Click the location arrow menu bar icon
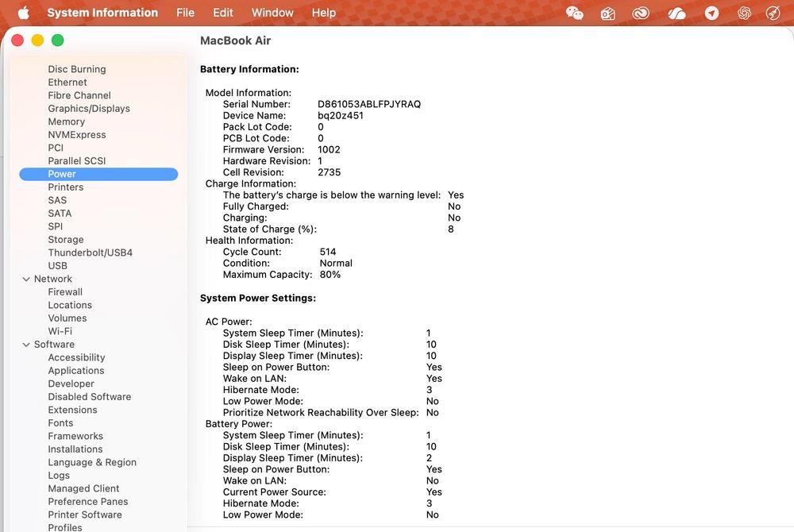 pos(711,13)
